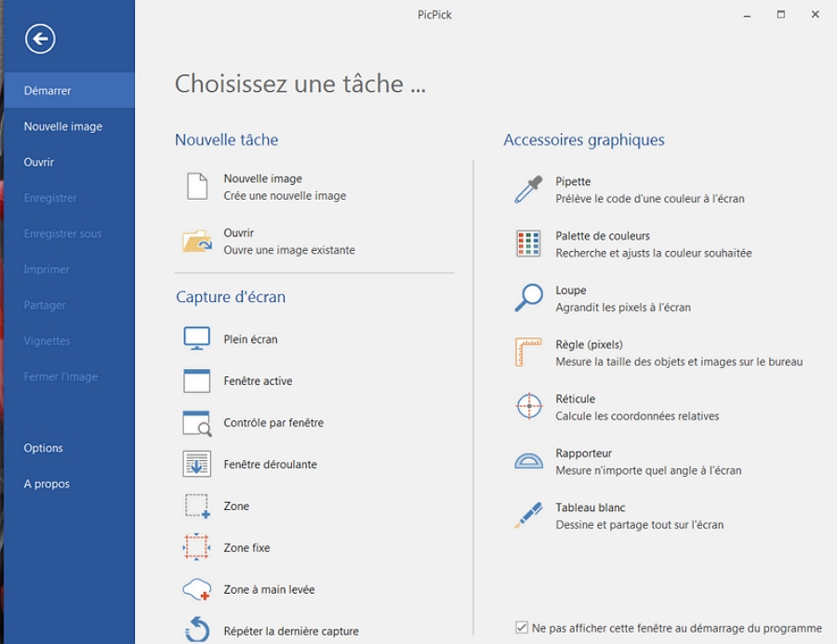This screenshot has width=837, height=644.
Task: Click 'Recherche et ajusts la couleur souhaitée'
Action: (x=654, y=253)
